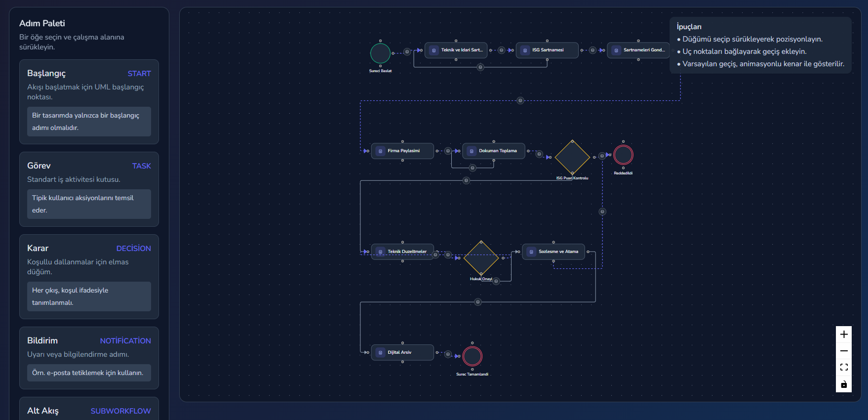Viewport: 868px width, 420px height.
Task: Click the Dijital Arsiv task node
Action: coord(402,352)
